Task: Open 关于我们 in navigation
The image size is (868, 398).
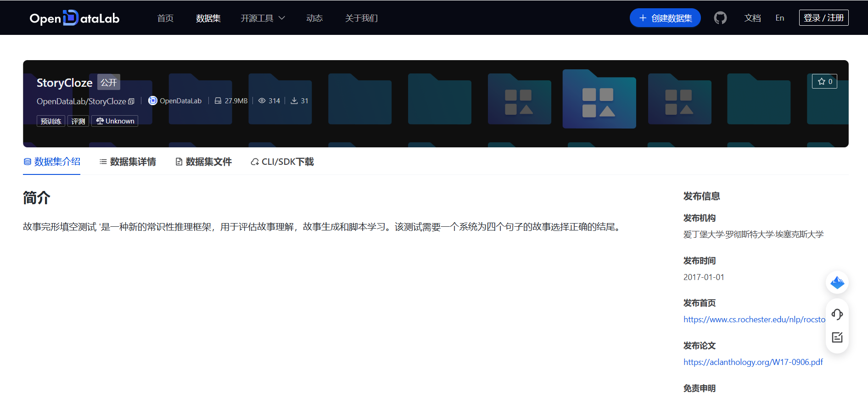Action: click(x=361, y=18)
